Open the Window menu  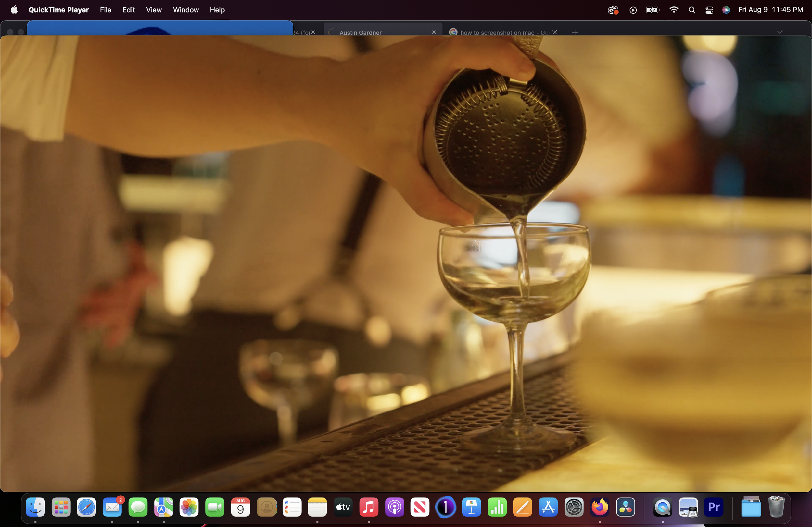click(185, 10)
